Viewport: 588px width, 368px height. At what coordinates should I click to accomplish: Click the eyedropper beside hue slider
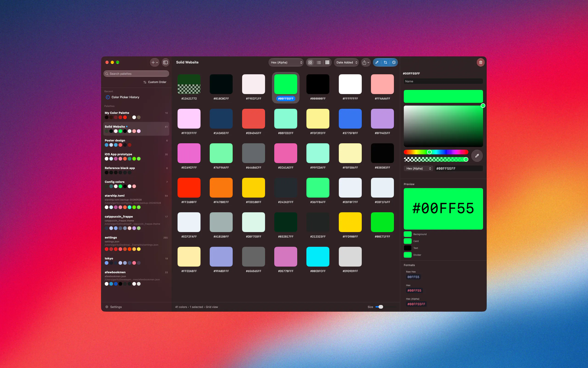click(477, 156)
